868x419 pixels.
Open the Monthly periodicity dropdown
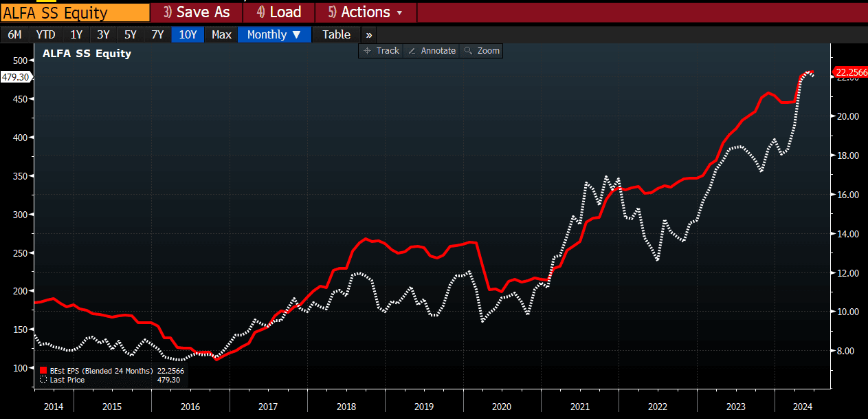pyautogui.click(x=274, y=34)
